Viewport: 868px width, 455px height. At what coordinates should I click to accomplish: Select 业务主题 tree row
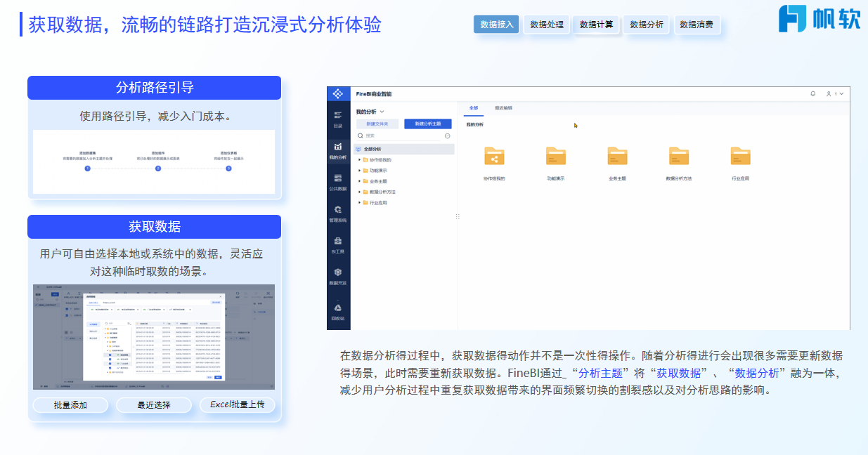[x=404, y=181]
